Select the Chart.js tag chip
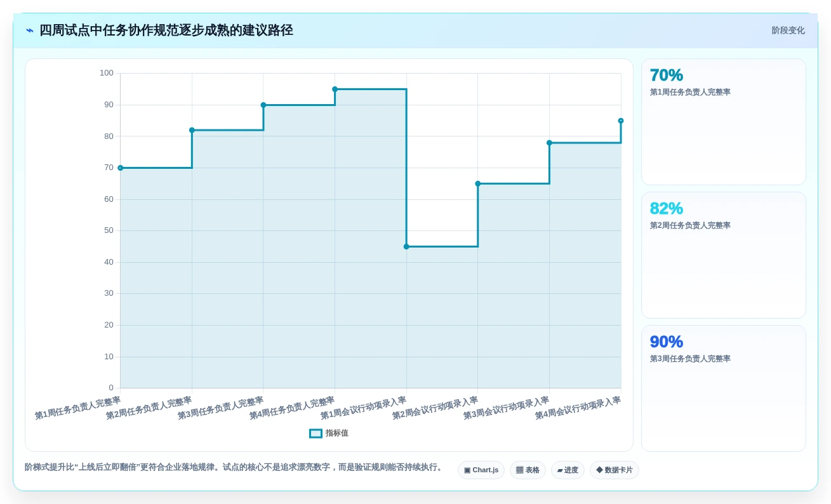The height and width of the screenshot is (504, 831). tap(481, 470)
